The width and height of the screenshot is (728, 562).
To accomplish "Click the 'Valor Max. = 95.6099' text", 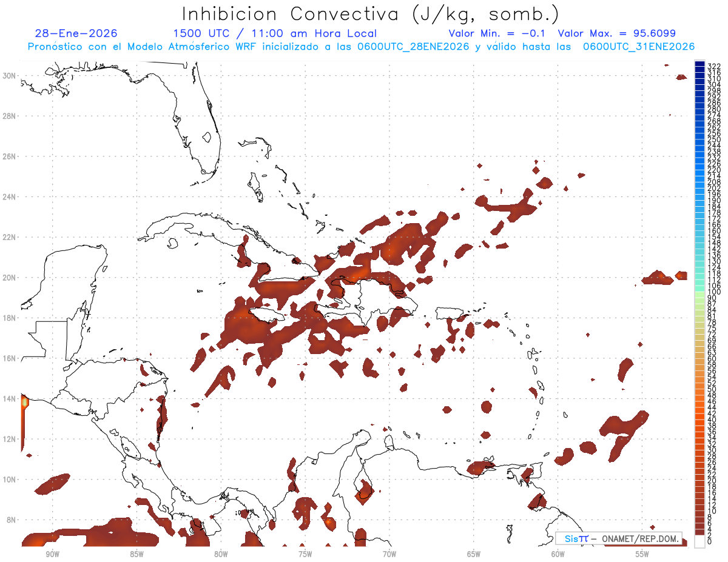I will tap(616, 33).
